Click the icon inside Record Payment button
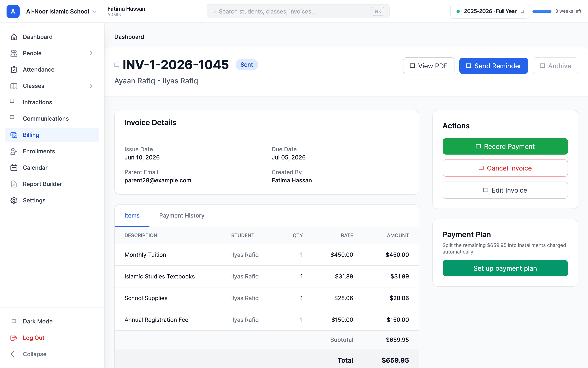This screenshot has width=588, height=368. 478,146
